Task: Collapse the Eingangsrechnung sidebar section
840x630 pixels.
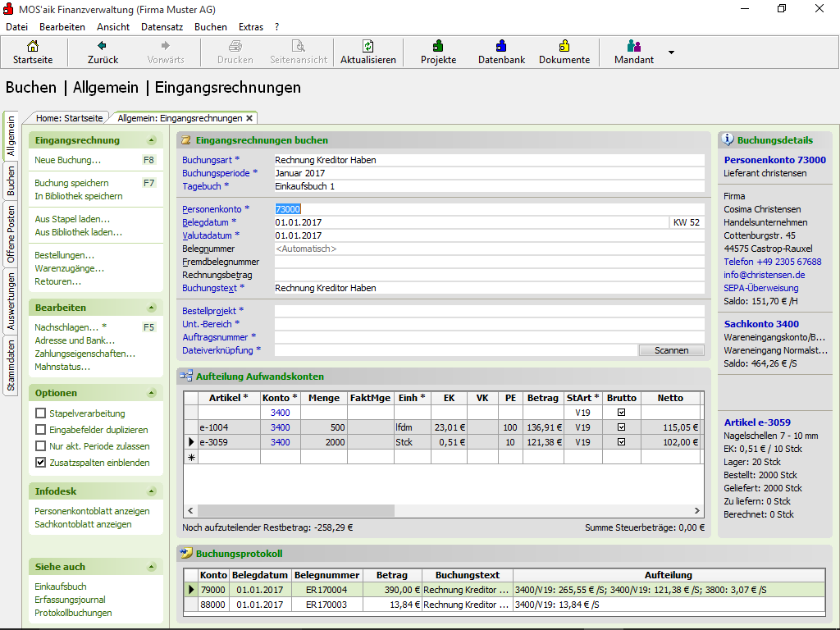Action: (x=152, y=141)
